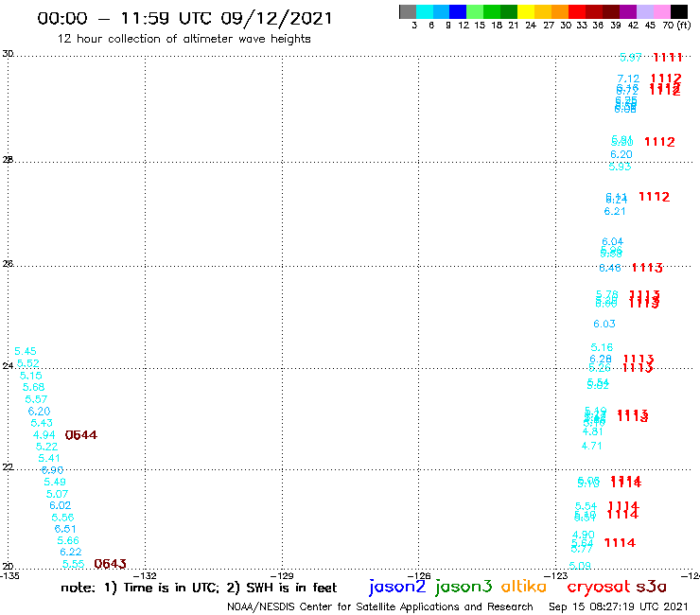
Task: Click the wave height value '6.21'
Action: (x=615, y=211)
